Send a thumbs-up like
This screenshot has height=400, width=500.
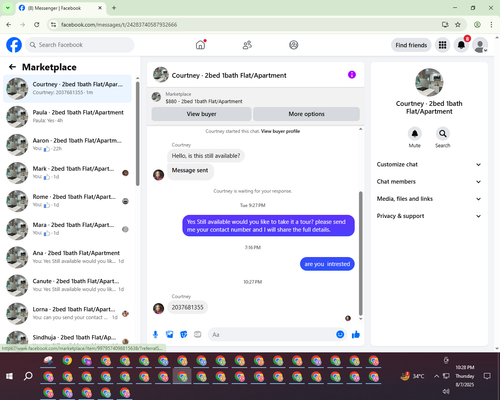pyautogui.click(x=356, y=334)
